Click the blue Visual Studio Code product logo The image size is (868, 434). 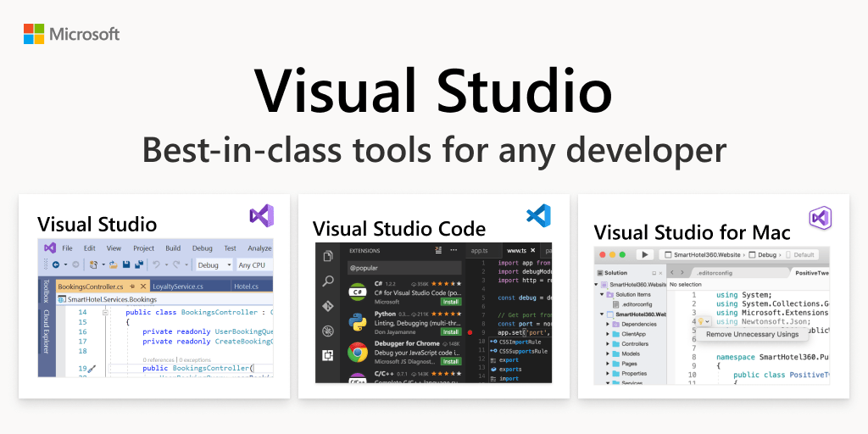(x=538, y=214)
